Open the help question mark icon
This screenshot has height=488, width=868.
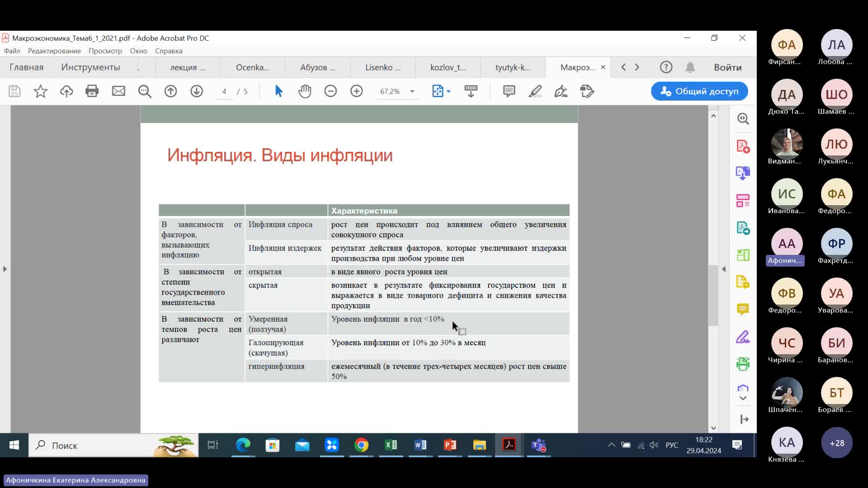point(666,67)
